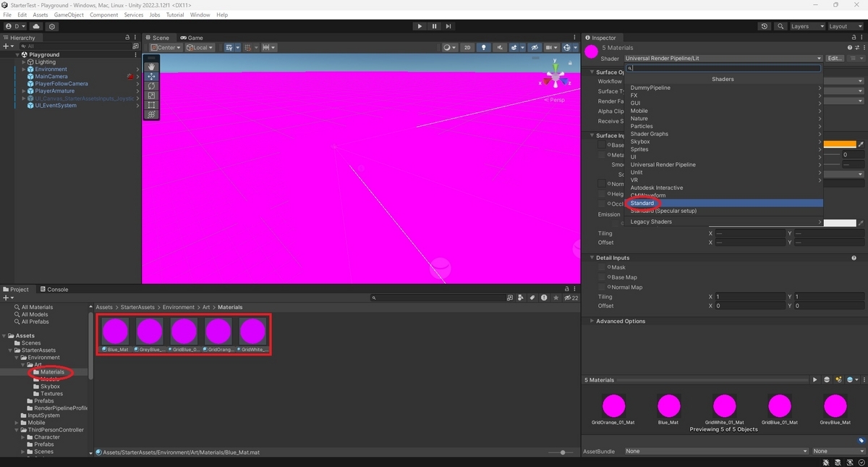Image resolution: width=868 pixels, height=467 pixels.
Task: Select the Move tool in Scene
Action: [151, 76]
